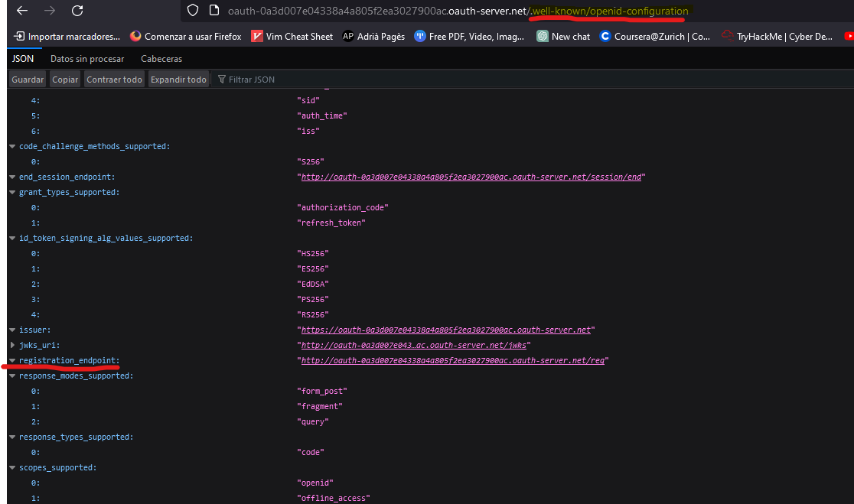Select the "query" value

pos(313,422)
